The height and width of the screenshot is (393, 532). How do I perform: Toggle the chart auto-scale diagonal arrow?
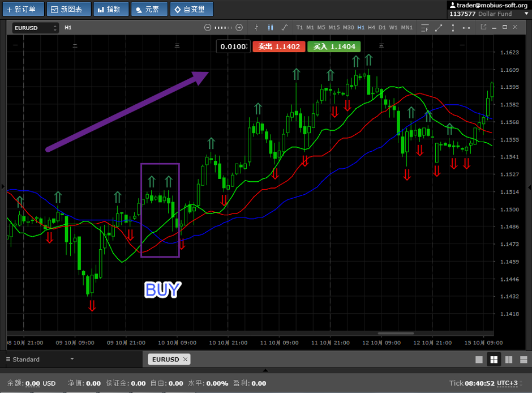439,27
